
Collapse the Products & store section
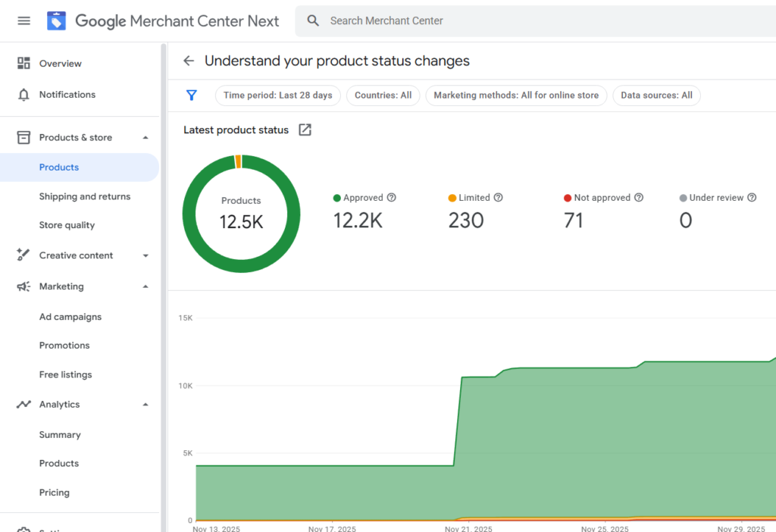pos(145,137)
